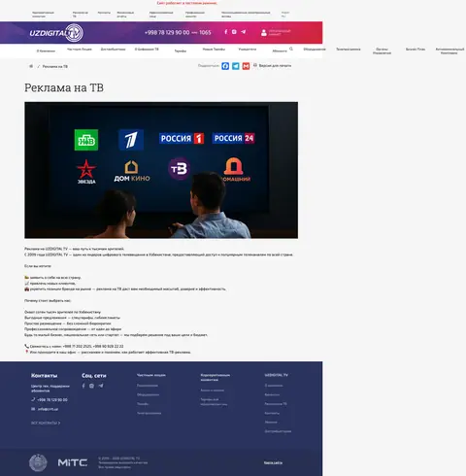Viewport: 466px width, 476px height.
Task: Click 'Реклама на ТВ' page heading
Action: pyautogui.click(x=64, y=87)
